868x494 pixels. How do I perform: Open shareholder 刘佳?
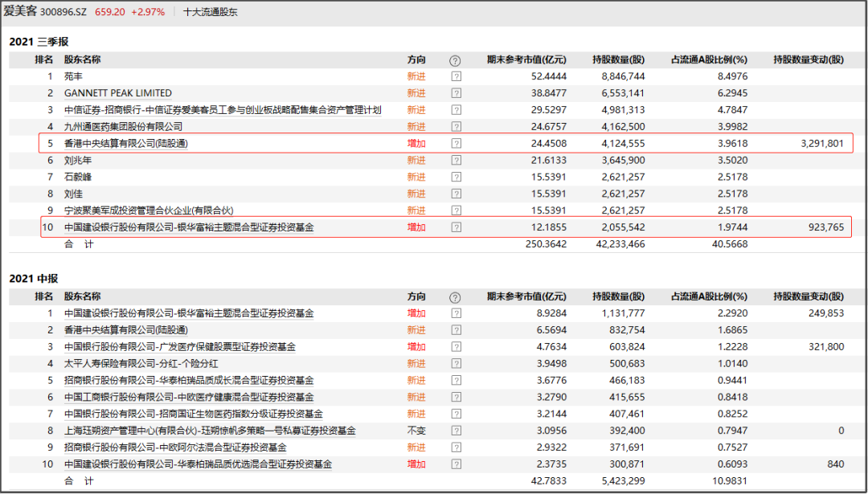tap(73, 194)
